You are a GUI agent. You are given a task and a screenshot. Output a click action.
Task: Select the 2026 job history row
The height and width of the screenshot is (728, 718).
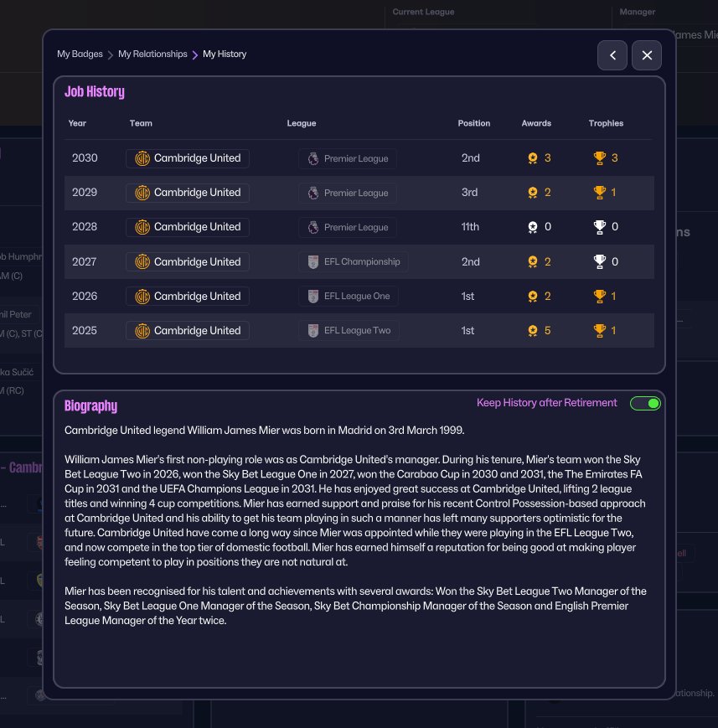tap(359, 297)
